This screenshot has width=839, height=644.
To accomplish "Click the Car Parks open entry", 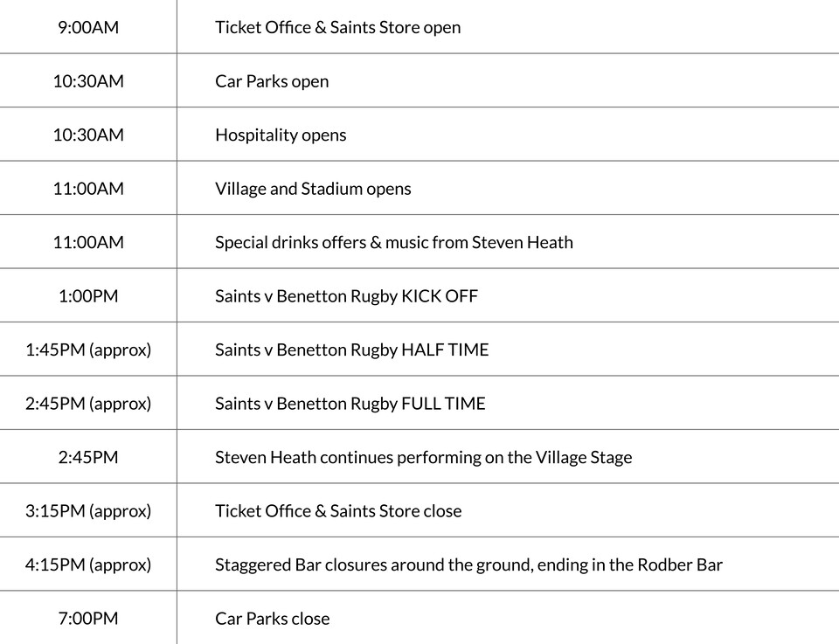I will pyautogui.click(x=272, y=81).
